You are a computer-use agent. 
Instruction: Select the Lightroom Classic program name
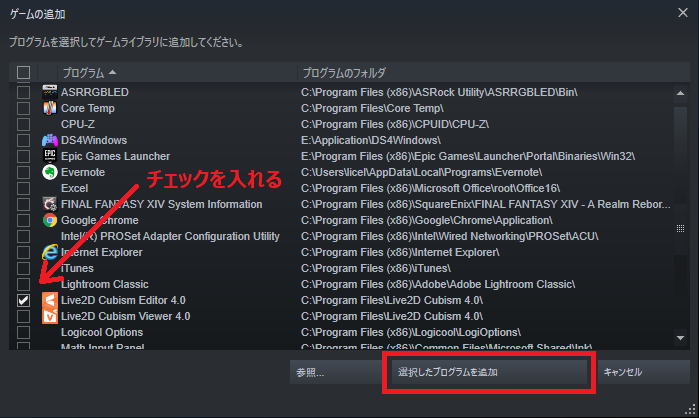pyautogui.click(x=105, y=284)
